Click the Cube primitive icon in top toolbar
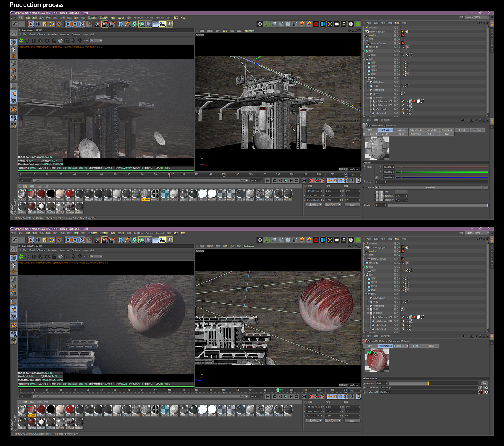Image resolution: width=504 pixels, height=446 pixels. tap(121, 24)
